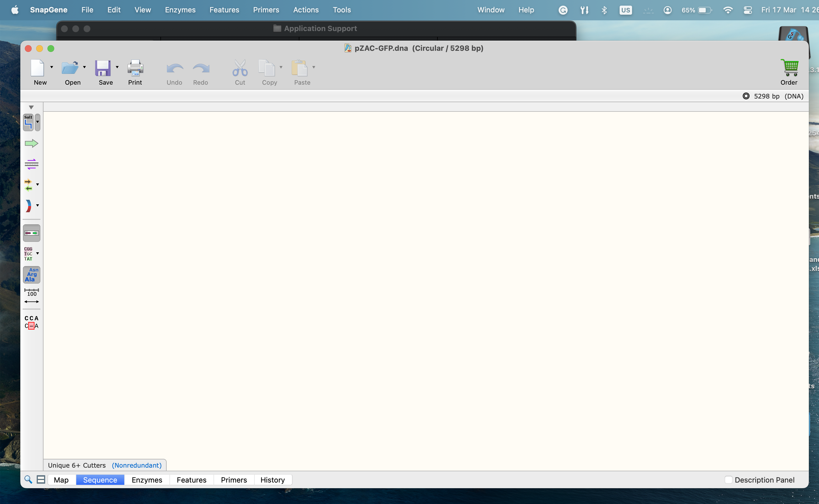The image size is (819, 504).
Task: Print the sequence using the printer icon
Action: [x=135, y=68]
